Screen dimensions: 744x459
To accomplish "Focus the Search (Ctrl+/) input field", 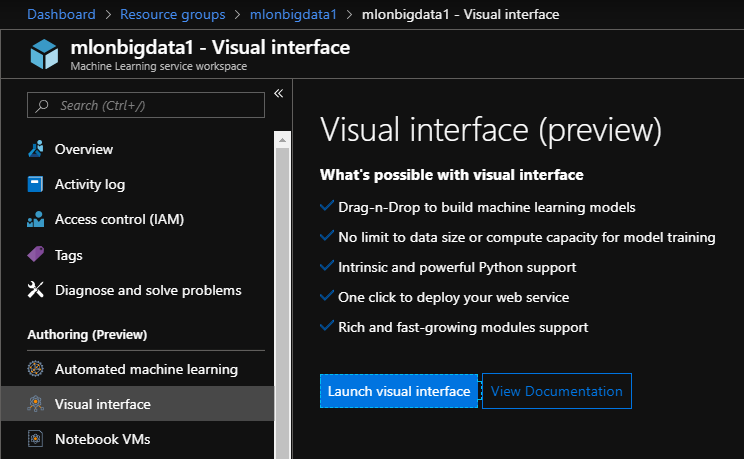I will (x=146, y=105).
